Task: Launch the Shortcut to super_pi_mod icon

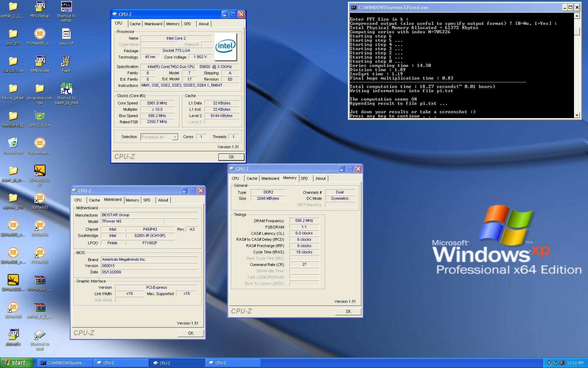Action: coord(66,88)
